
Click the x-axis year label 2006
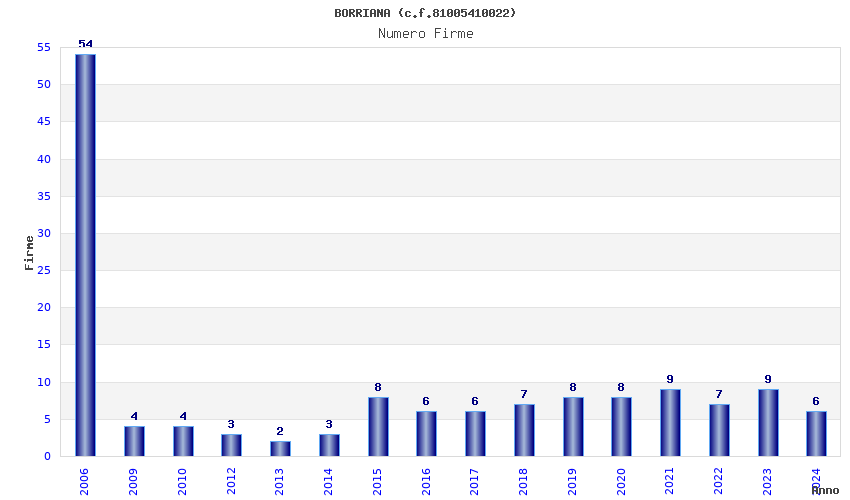click(84, 482)
